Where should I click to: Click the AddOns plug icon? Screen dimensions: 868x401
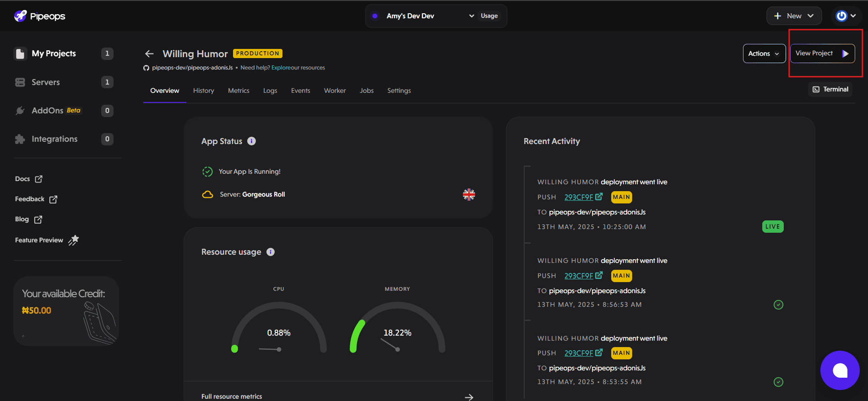click(20, 111)
